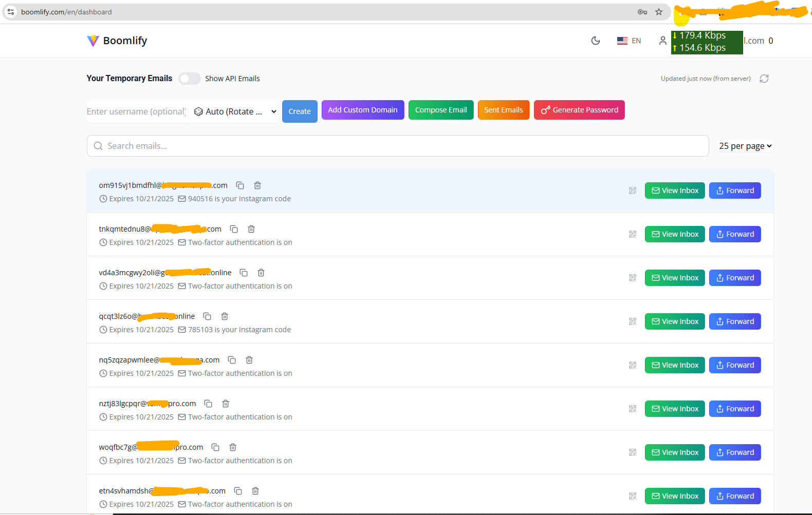Forward the woqfbc7g email
The width and height of the screenshot is (812, 515).
[735, 452]
